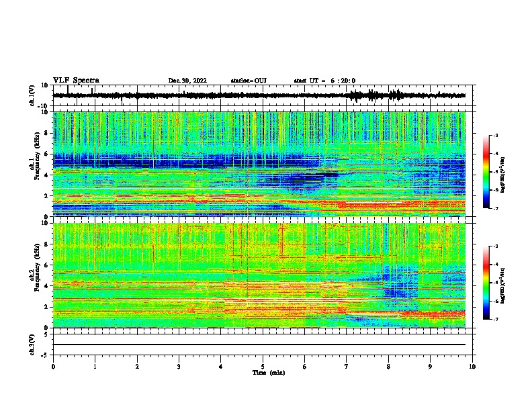This screenshot has height=411, width=532.
Task: Click the "VLF Spectra" plot title
Action: (76, 81)
